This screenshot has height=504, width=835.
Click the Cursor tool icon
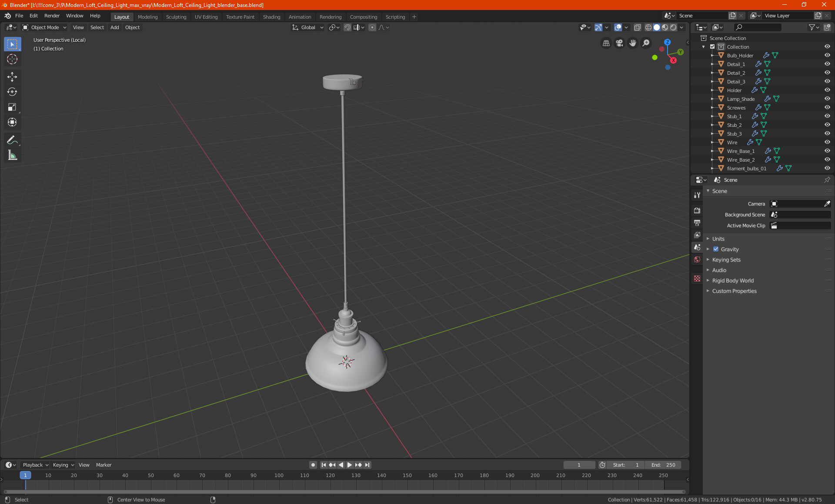[x=12, y=60]
